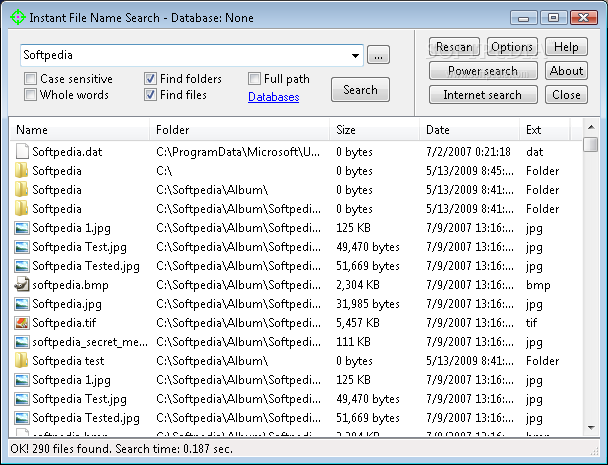The width and height of the screenshot is (608, 465).
Task: Enable the Full path checkbox
Action: coord(254,78)
